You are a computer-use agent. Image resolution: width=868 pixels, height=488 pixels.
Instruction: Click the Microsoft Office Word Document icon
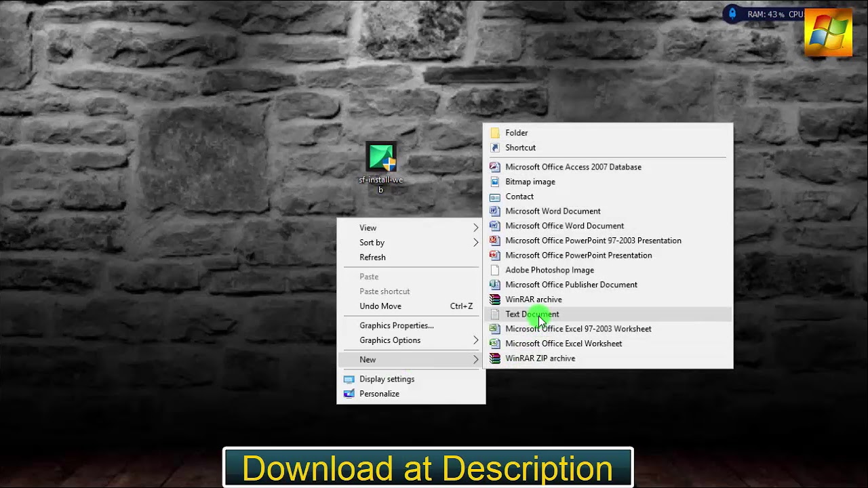[495, 226]
